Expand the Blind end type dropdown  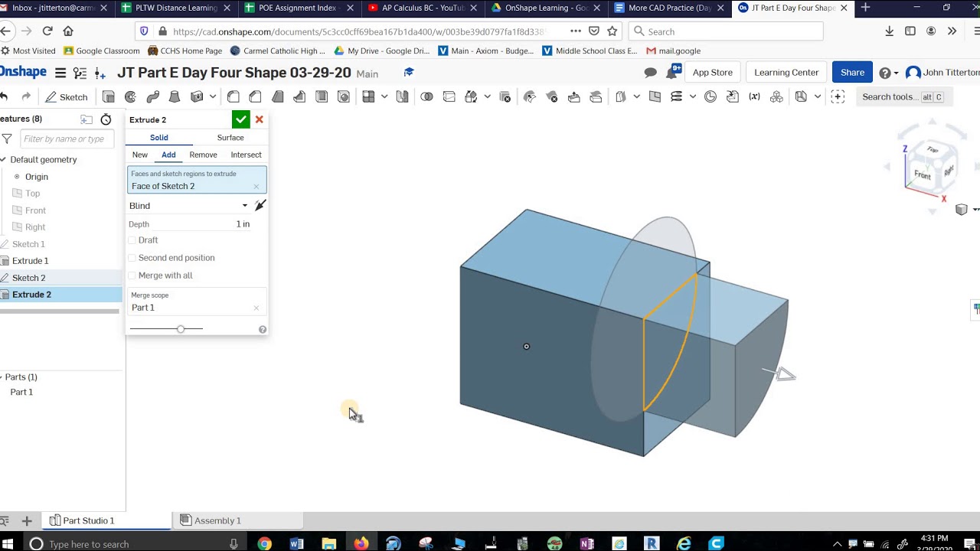188,206
